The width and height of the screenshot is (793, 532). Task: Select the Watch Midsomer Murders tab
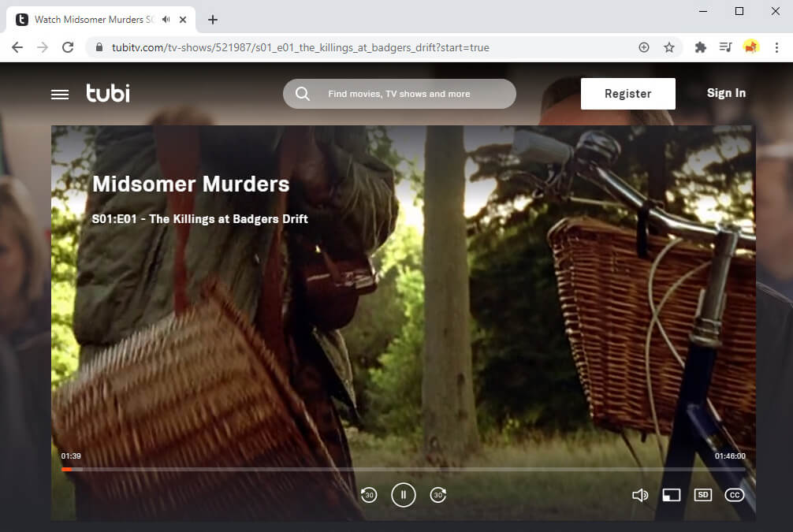[x=101, y=20]
